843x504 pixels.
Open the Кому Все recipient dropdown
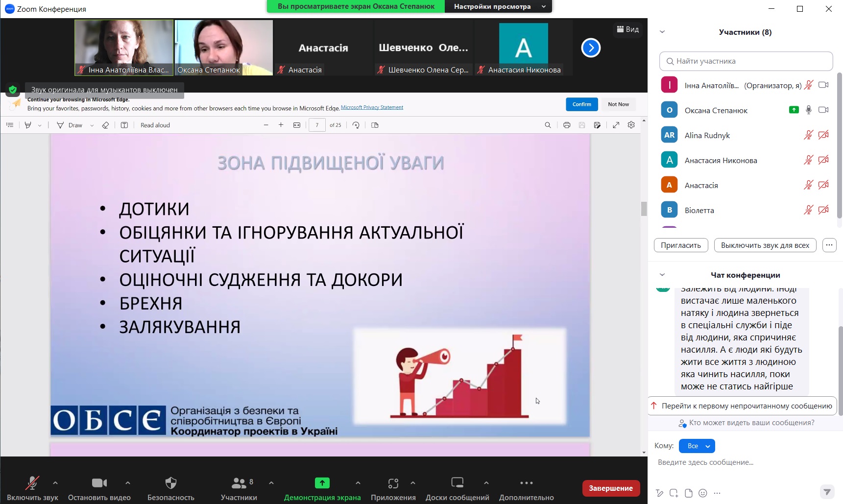(x=697, y=446)
